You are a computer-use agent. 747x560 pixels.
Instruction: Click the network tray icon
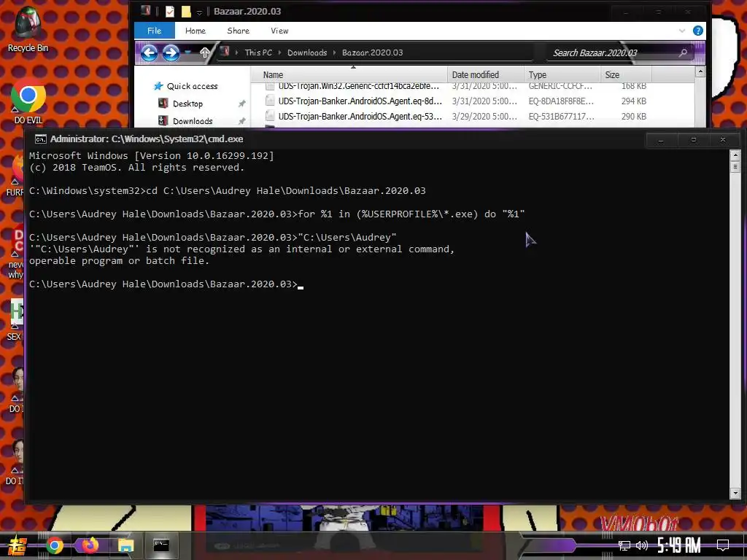pyautogui.click(x=624, y=545)
